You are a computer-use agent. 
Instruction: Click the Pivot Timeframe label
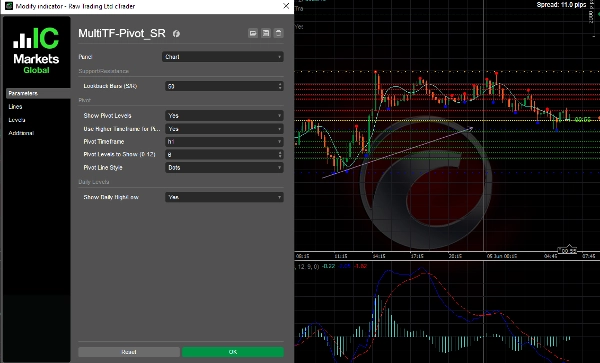[104, 142]
